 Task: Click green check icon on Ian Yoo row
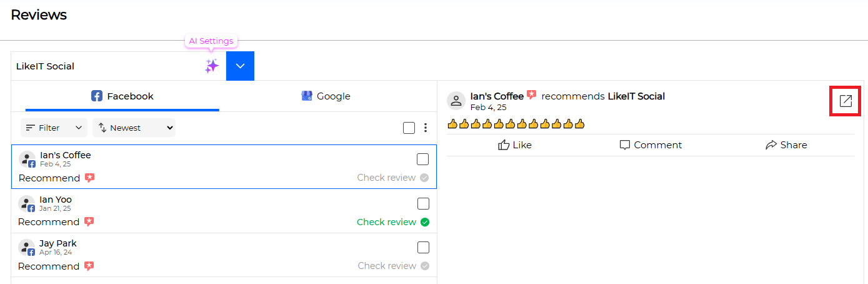(x=425, y=222)
